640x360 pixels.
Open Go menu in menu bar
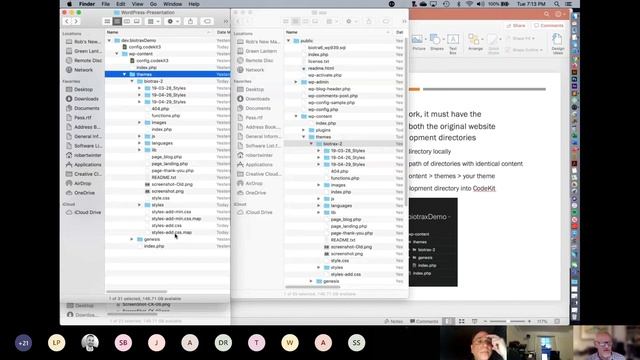pos(153,4)
